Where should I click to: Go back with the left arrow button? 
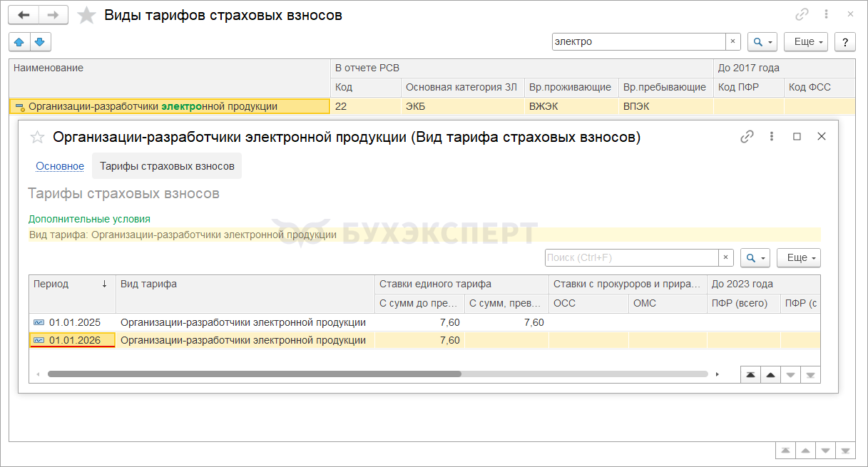[x=24, y=15]
